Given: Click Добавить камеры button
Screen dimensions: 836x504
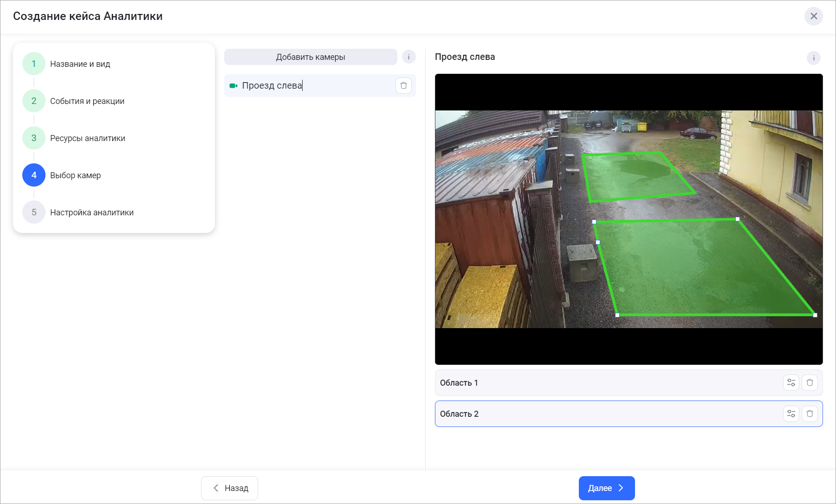Looking at the screenshot, I should click(x=311, y=57).
